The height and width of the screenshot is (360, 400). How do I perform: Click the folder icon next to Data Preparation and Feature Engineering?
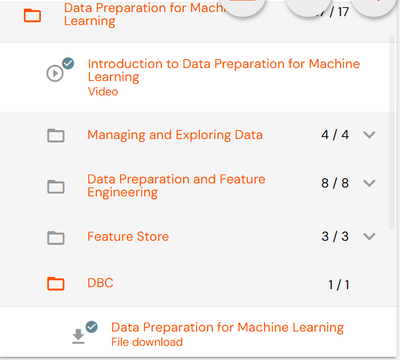click(x=56, y=187)
